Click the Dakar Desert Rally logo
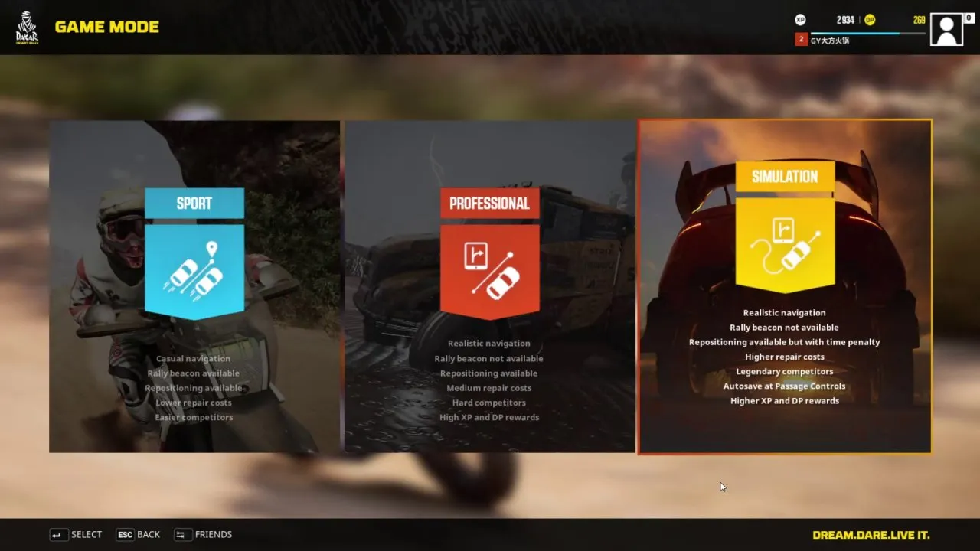 (x=28, y=27)
